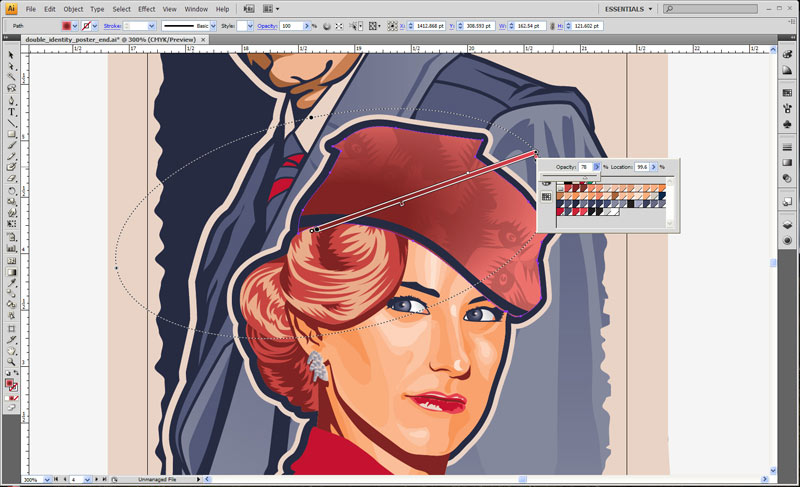Select the Eraser tool
800x487 pixels.
pos(11,179)
